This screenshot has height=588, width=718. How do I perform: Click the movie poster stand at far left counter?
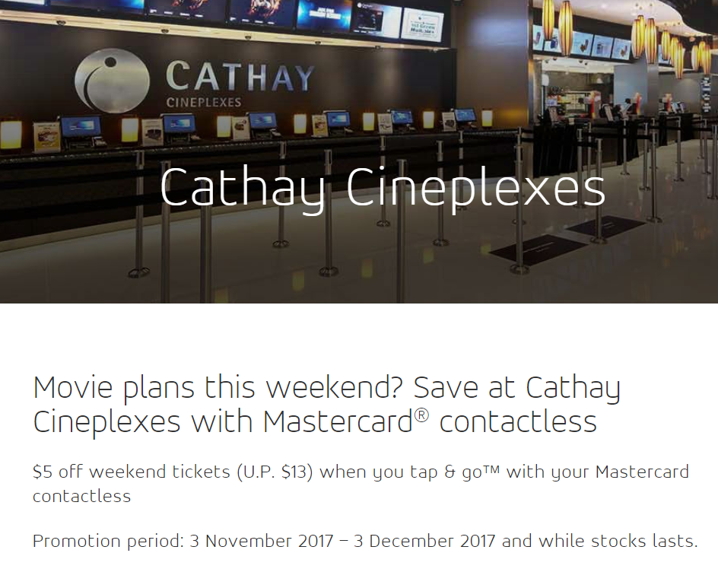(x=46, y=137)
